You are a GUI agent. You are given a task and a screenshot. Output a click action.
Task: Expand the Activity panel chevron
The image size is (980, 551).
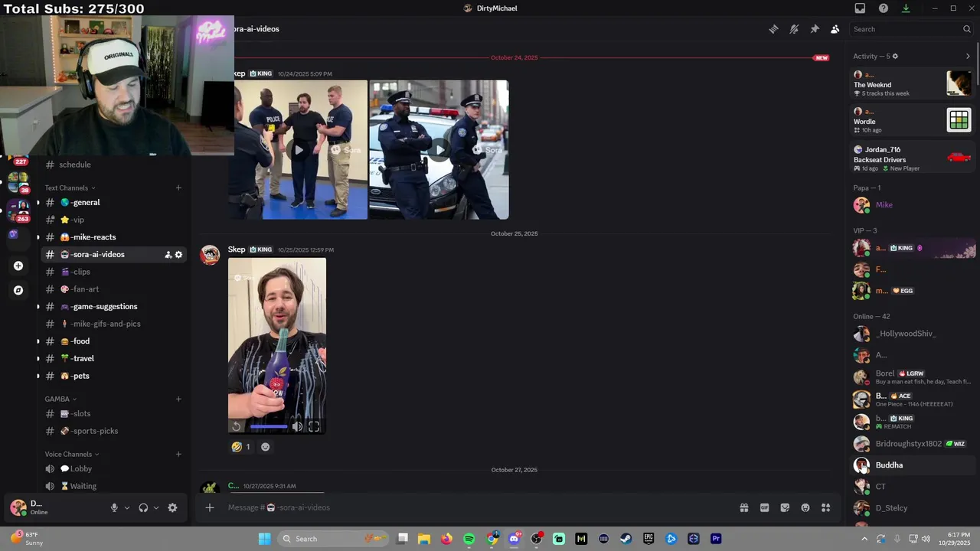[968, 56]
